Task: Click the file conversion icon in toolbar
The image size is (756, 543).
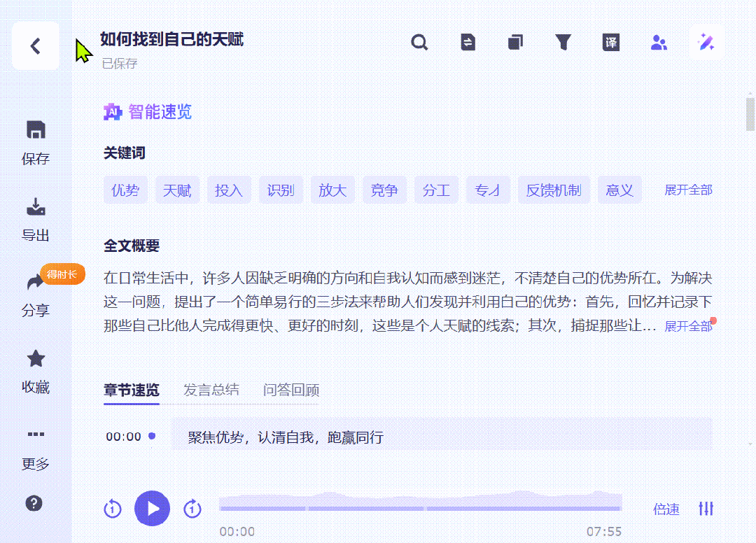Action: tap(468, 42)
